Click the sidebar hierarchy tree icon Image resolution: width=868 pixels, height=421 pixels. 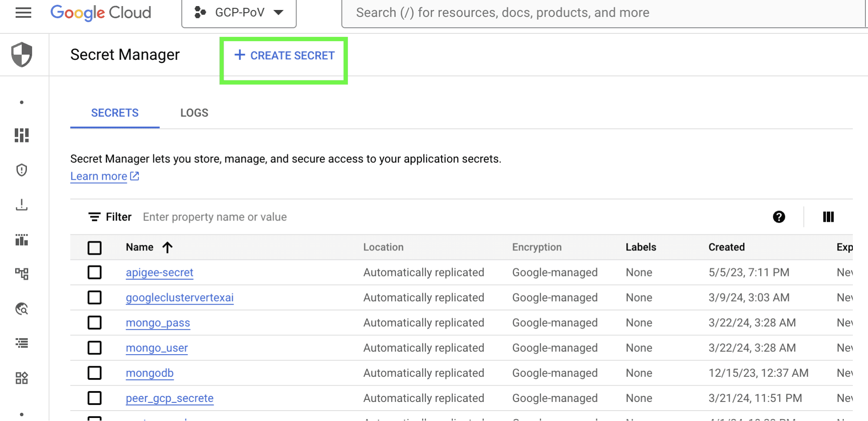(22, 274)
